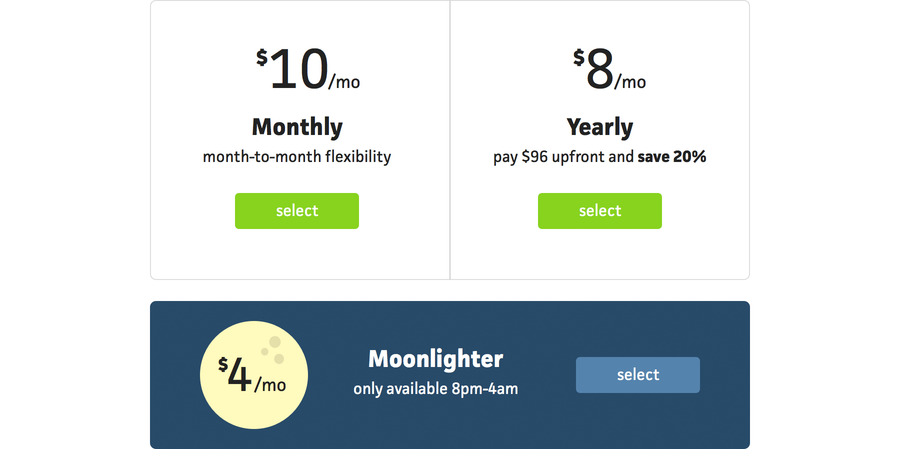Click the bold save 20% text

click(672, 156)
